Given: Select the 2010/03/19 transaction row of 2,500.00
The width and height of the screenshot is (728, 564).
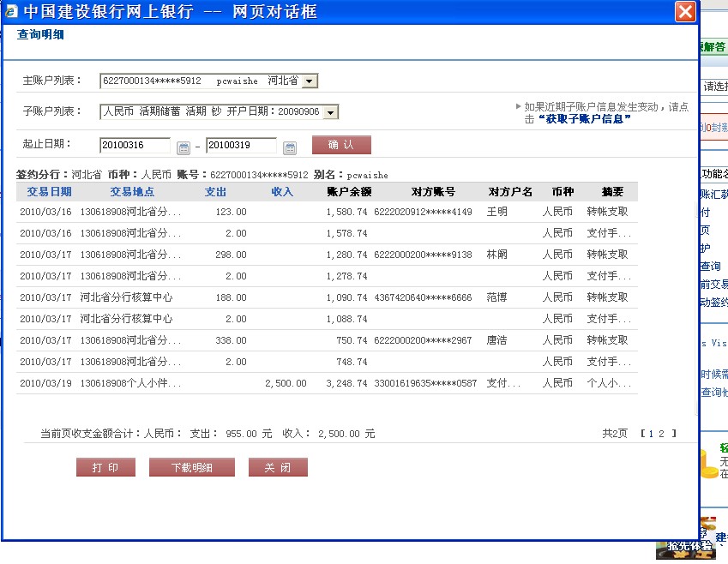Looking at the screenshot, I should click(326, 383).
